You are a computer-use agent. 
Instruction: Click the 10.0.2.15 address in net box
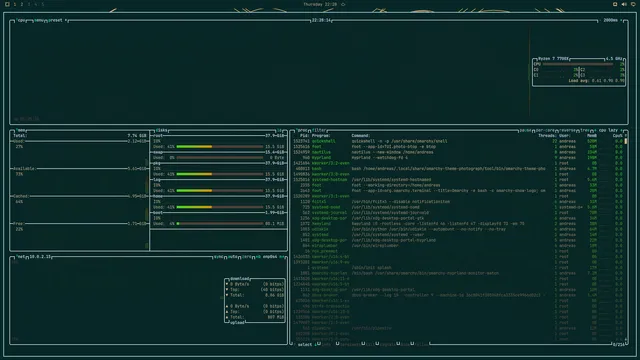(40, 257)
